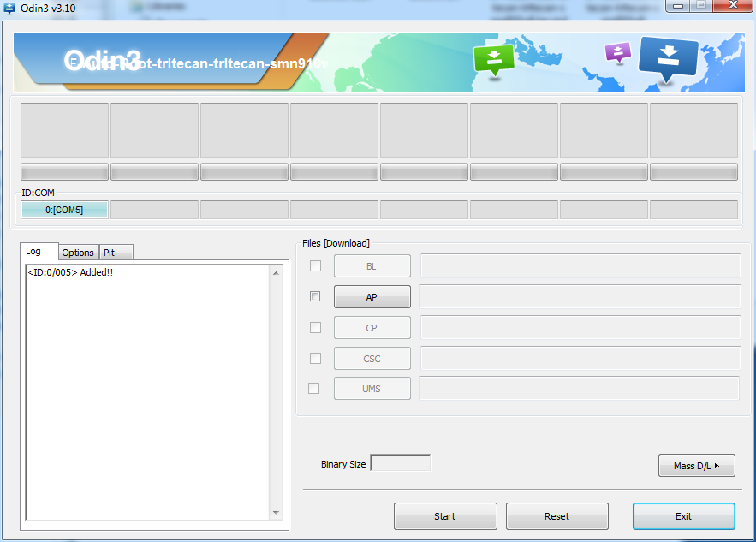Exit the Odin3 application
The image size is (756, 542).
click(684, 516)
